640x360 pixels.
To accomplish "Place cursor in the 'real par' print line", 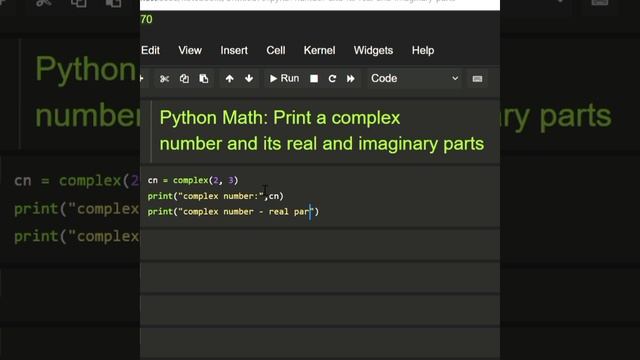I will pos(233,212).
